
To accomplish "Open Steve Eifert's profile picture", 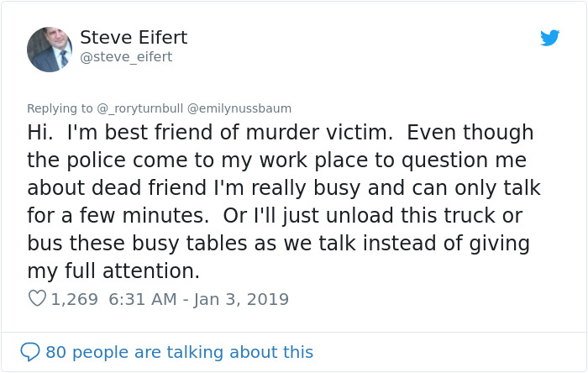I will (50, 50).
